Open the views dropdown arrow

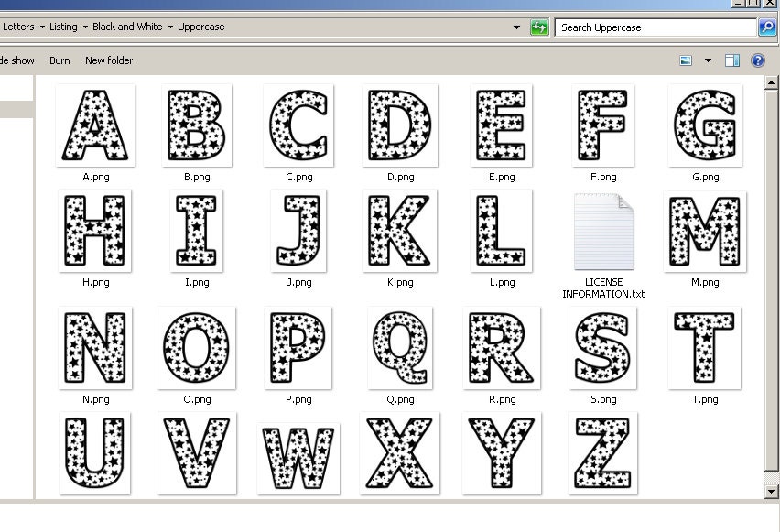coord(707,60)
